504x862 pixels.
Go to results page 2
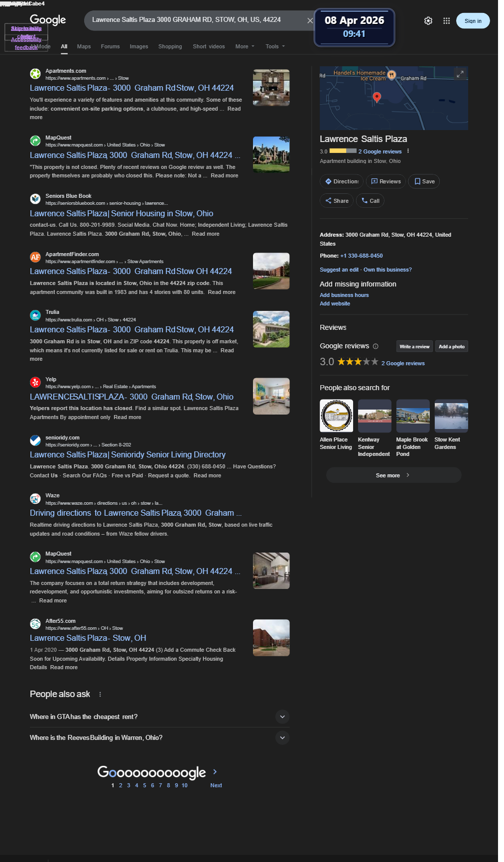(121, 785)
